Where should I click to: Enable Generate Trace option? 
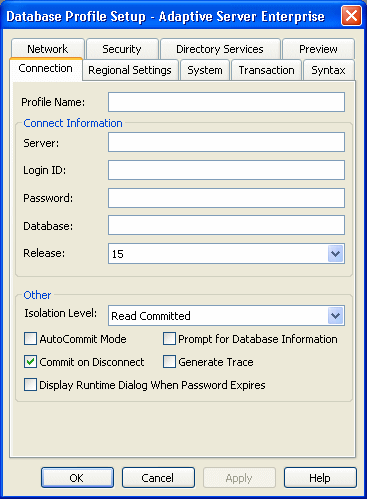[x=169, y=362]
